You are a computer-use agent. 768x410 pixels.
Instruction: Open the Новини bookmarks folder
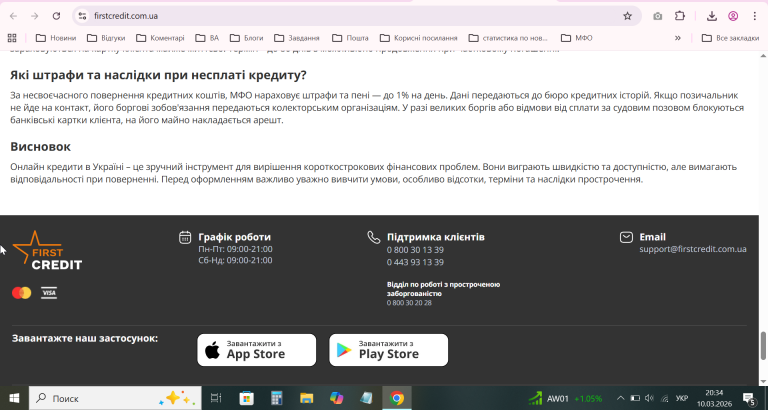tap(56, 38)
